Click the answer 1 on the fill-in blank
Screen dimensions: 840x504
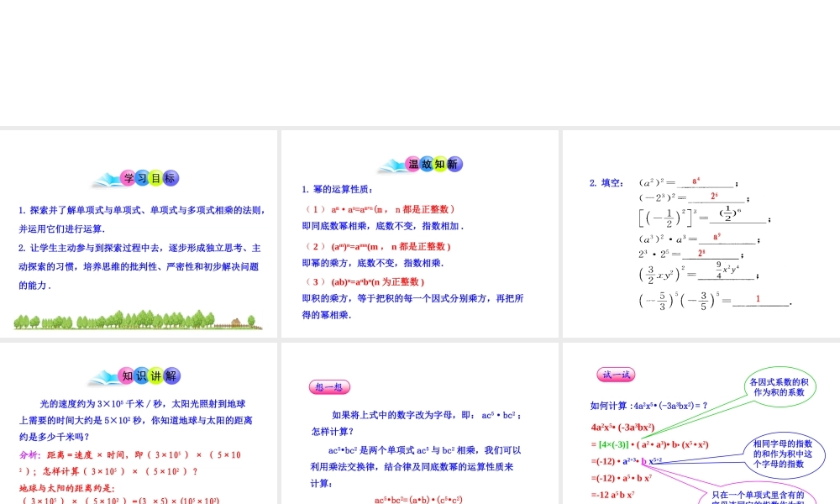pos(759,298)
